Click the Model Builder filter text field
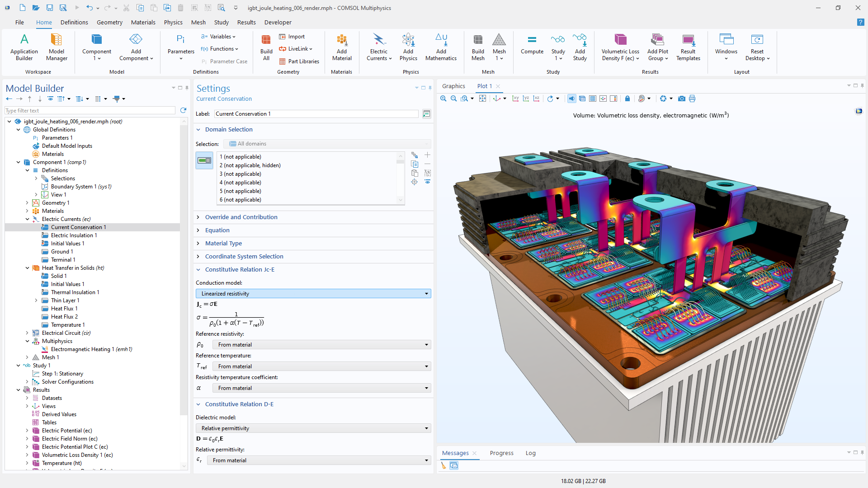The width and height of the screenshot is (868, 488). [x=90, y=111]
